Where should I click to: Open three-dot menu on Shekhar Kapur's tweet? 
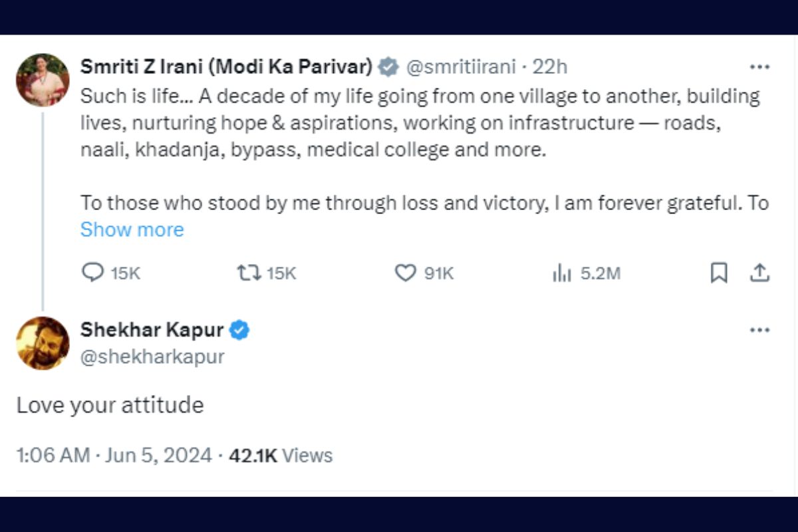[759, 330]
